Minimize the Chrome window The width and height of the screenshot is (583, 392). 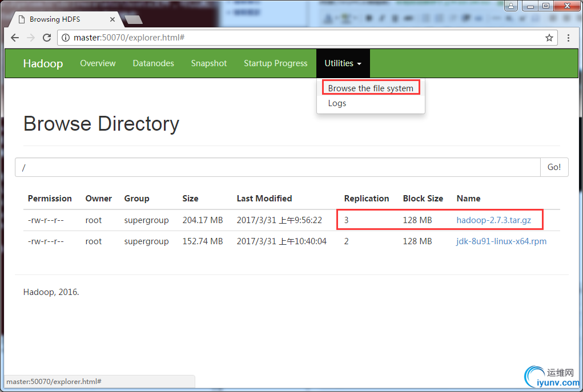click(x=530, y=6)
